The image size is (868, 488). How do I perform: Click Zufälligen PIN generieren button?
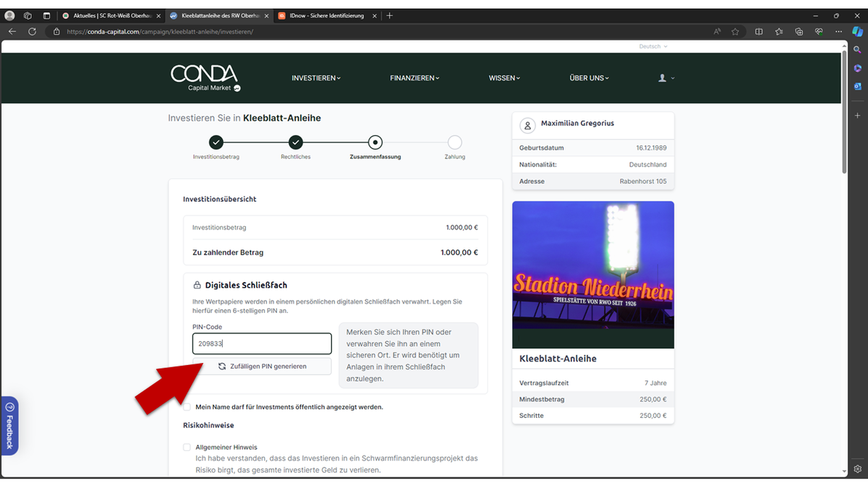point(262,367)
